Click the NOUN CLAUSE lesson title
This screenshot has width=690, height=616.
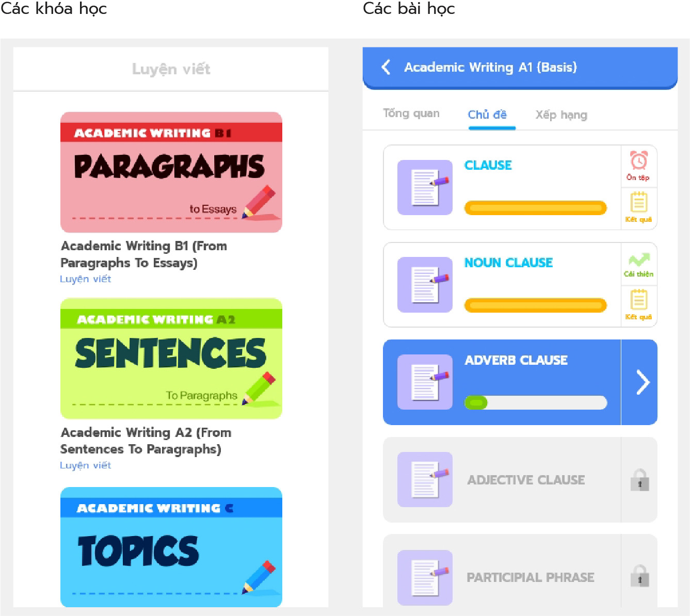coord(508,263)
